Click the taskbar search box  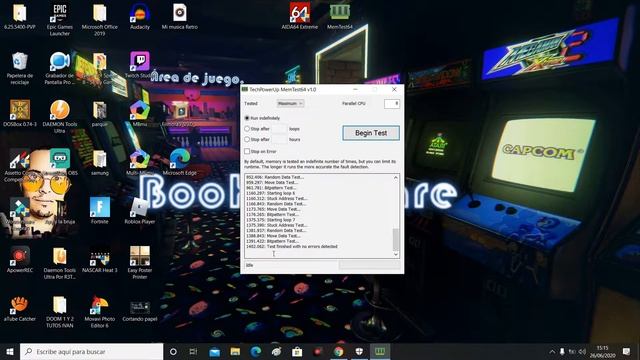91,351
